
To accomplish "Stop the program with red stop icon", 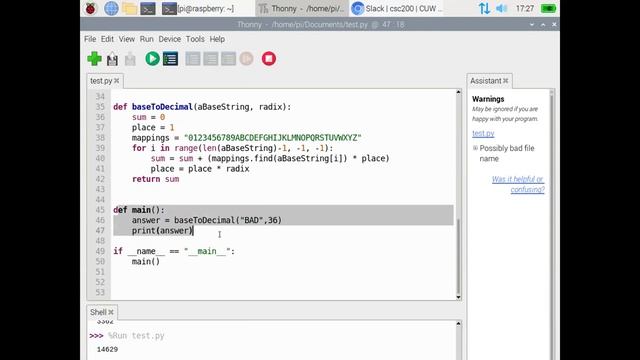I will (269, 59).
